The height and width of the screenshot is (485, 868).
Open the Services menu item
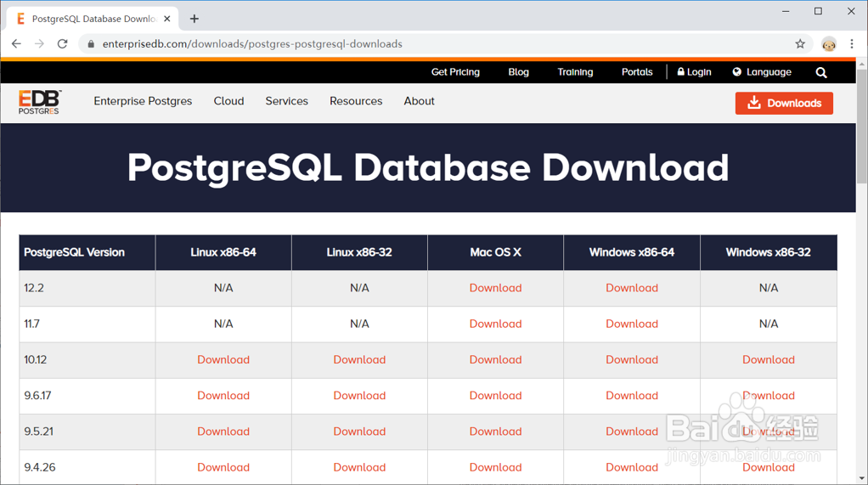point(286,101)
